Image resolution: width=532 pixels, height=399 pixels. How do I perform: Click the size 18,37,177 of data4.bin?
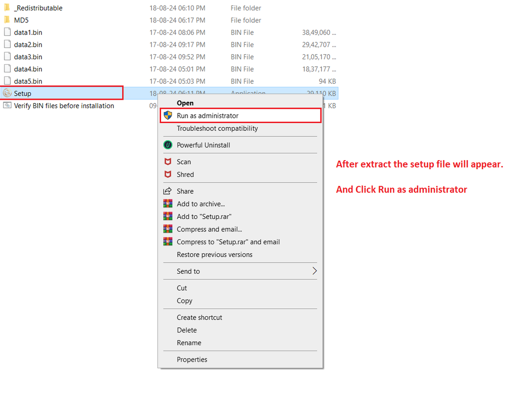[319, 69]
